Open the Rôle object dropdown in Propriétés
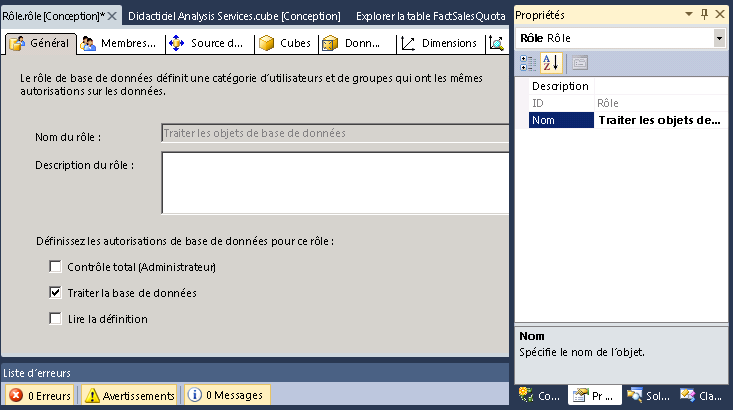Image resolution: width=733 pixels, height=410 pixels. tap(720, 38)
